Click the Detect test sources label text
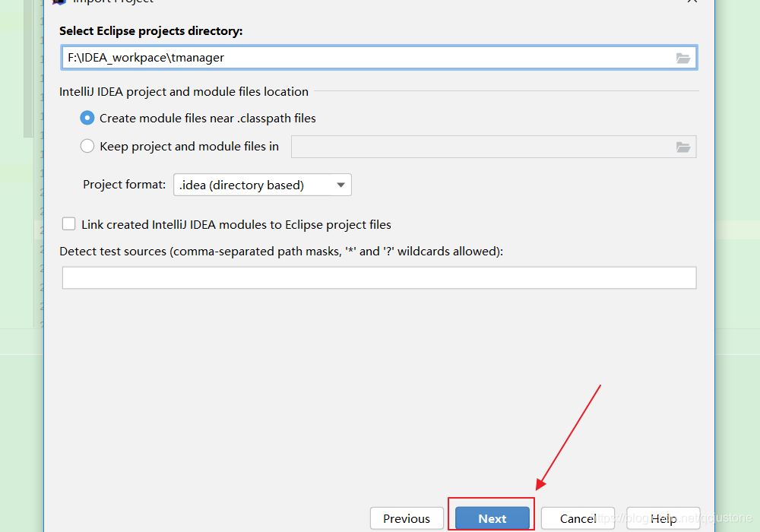 click(x=281, y=251)
